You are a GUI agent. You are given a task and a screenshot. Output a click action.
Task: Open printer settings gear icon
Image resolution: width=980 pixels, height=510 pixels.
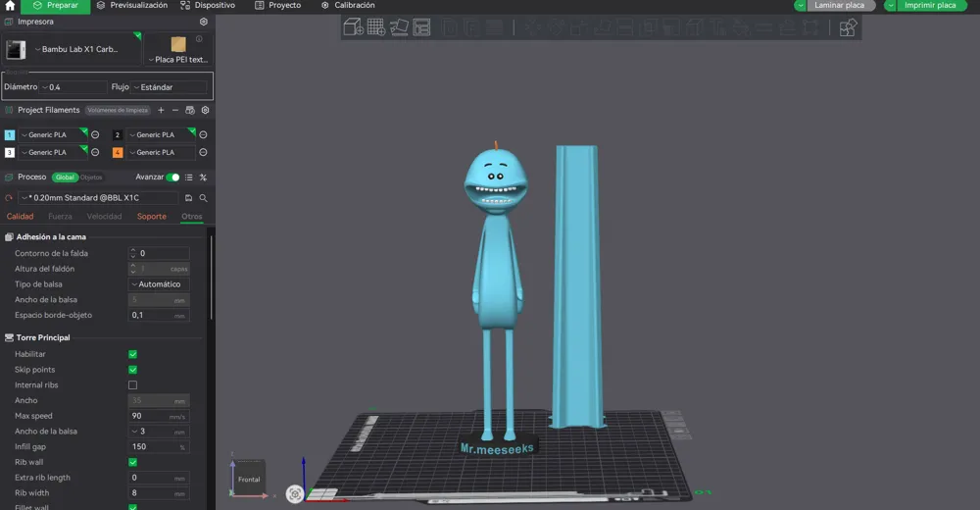point(203,22)
